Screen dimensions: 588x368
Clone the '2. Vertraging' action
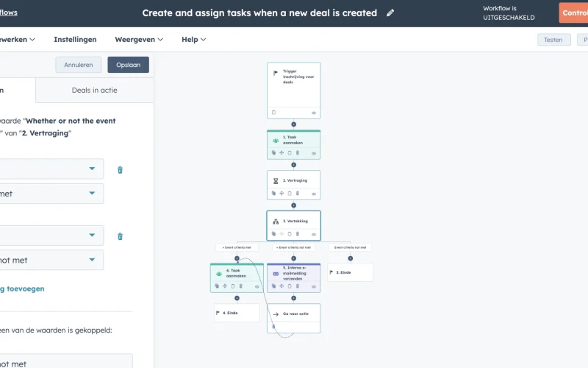tap(273, 194)
